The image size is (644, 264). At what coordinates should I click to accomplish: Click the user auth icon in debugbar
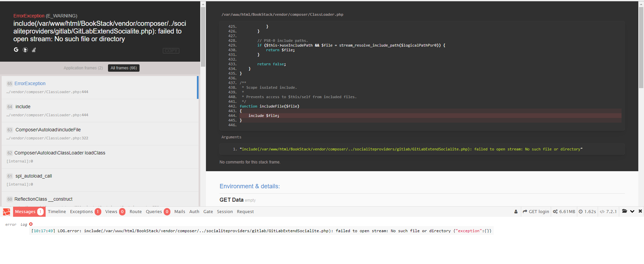pyautogui.click(x=516, y=212)
